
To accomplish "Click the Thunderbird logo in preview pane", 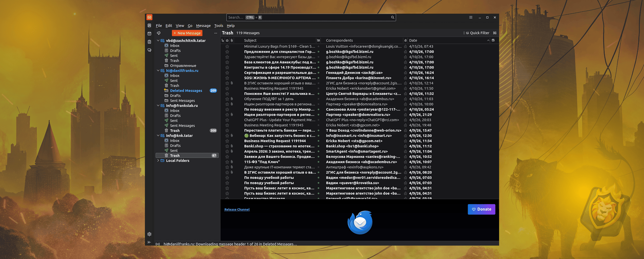I will 360,222.
